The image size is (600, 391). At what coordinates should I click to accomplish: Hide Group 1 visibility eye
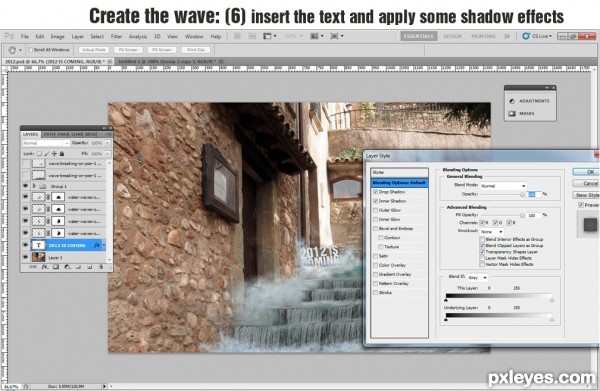click(26, 186)
